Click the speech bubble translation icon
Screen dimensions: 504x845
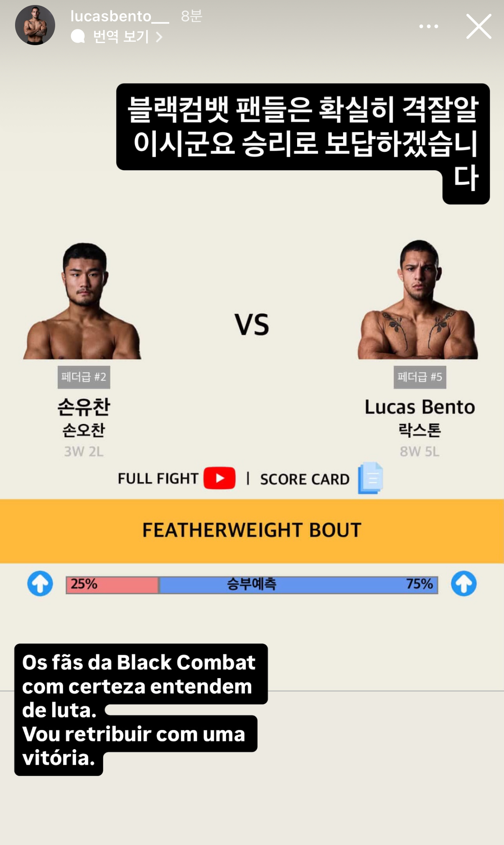[x=78, y=37]
